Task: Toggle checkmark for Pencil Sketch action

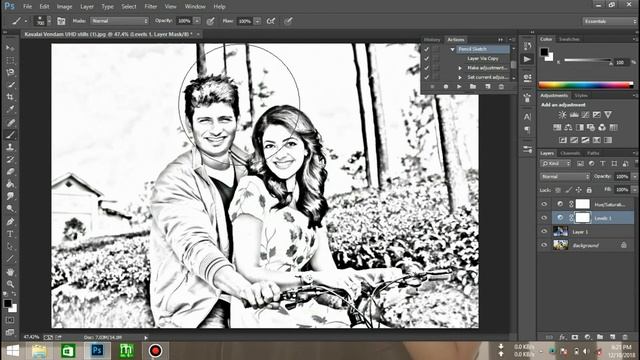Action: [427, 49]
